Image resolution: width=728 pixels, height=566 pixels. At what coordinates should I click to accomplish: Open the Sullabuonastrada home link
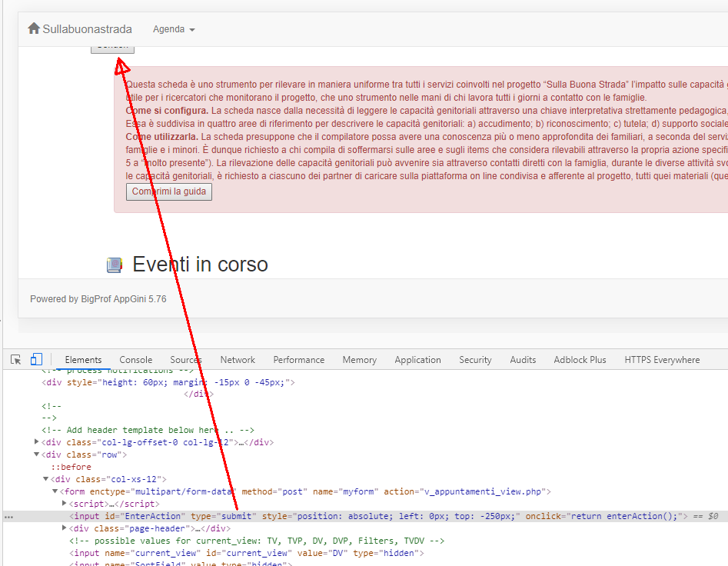(x=80, y=28)
